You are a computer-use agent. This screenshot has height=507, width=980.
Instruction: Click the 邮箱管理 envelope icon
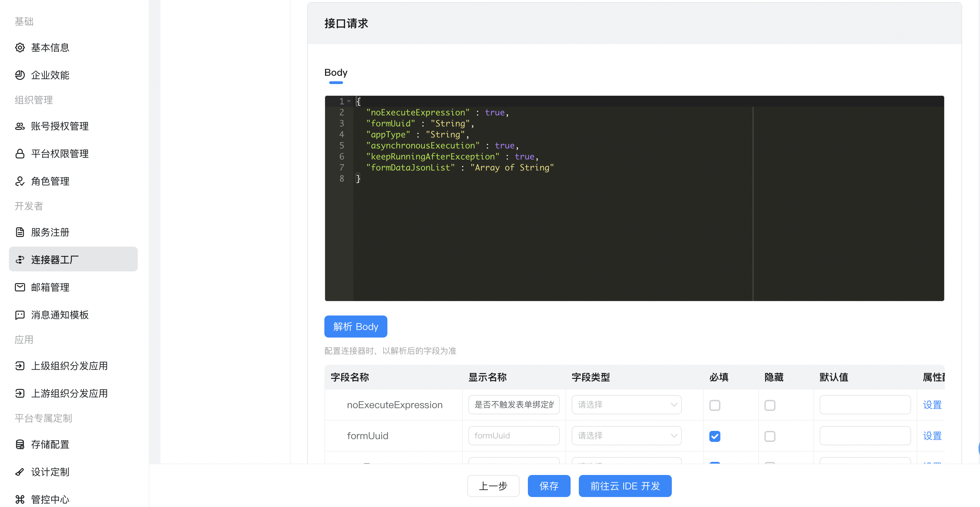(x=20, y=287)
